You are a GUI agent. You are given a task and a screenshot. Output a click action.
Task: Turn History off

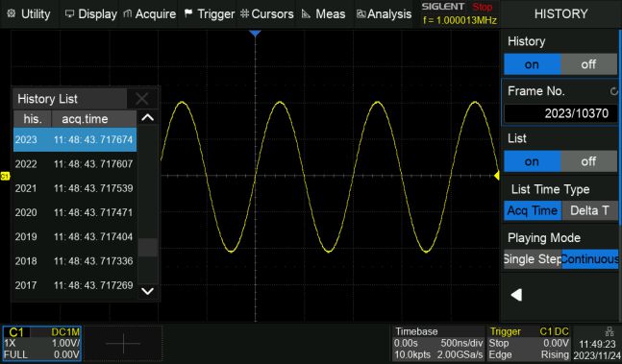coord(589,64)
